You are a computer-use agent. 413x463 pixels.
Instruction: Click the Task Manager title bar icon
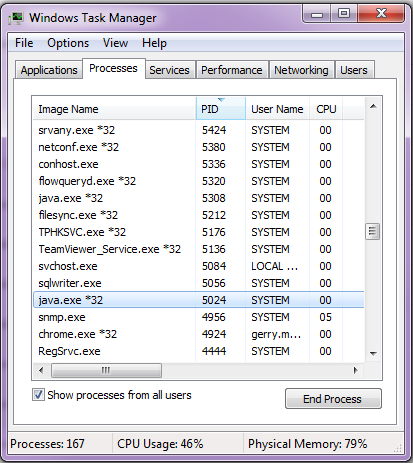click(16, 18)
